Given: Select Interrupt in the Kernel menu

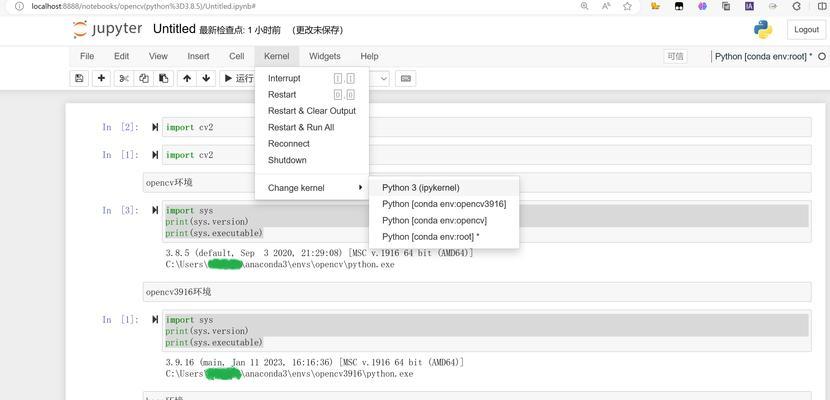Looking at the screenshot, I should pos(312,78).
